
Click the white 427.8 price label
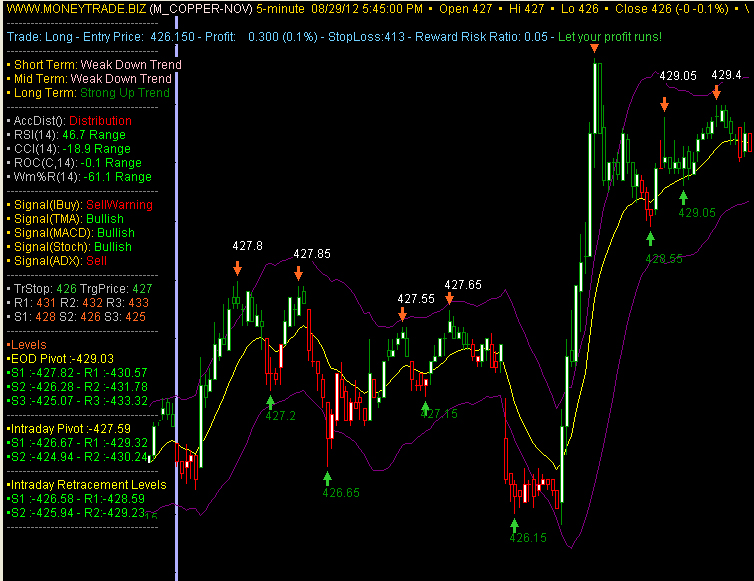(248, 246)
